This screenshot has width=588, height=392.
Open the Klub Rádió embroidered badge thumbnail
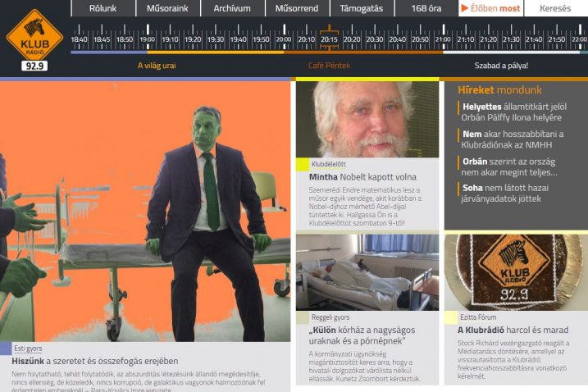[516, 272]
